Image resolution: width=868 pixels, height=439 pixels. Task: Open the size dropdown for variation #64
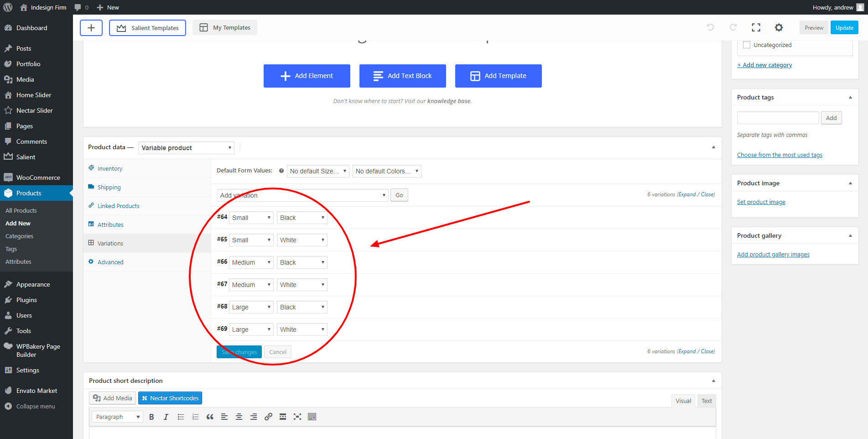[x=251, y=218]
